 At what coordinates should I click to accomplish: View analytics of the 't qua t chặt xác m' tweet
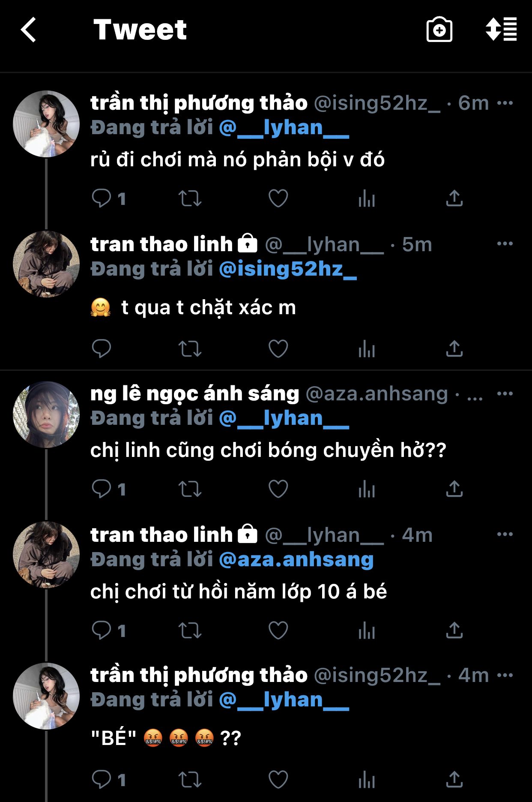coord(367,348)
